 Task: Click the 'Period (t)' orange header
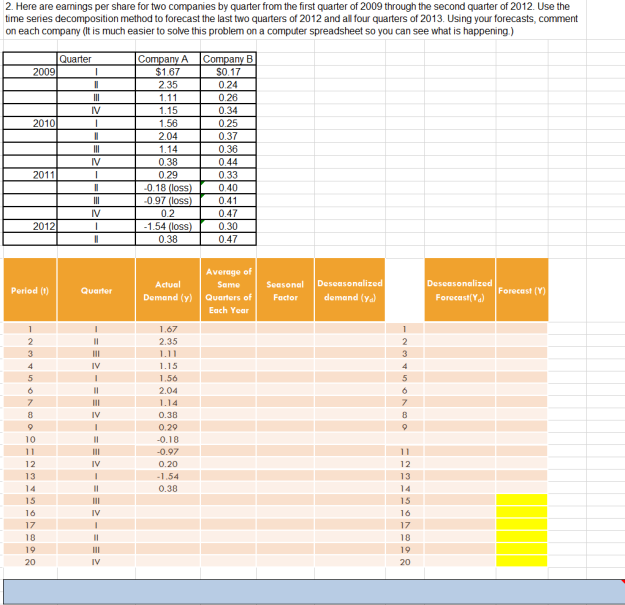pos(30,290)
